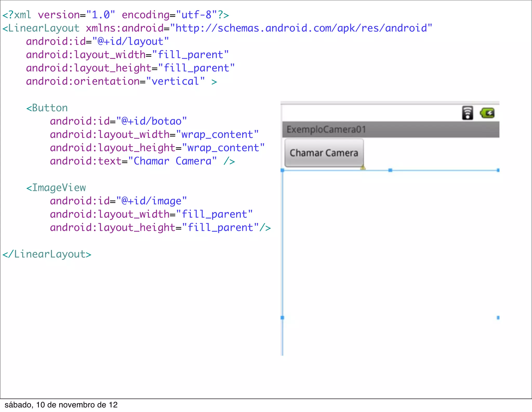Click the right-middle blue selection handle
The width and height of the screenshot is (532, 412).
coord(498,318)
